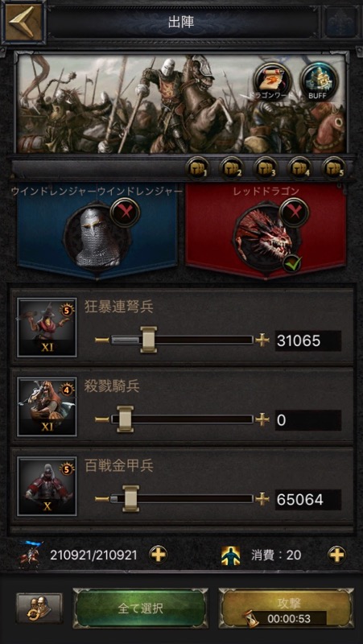
Task: Select formation preset slot 5
Action: (334, 167)
